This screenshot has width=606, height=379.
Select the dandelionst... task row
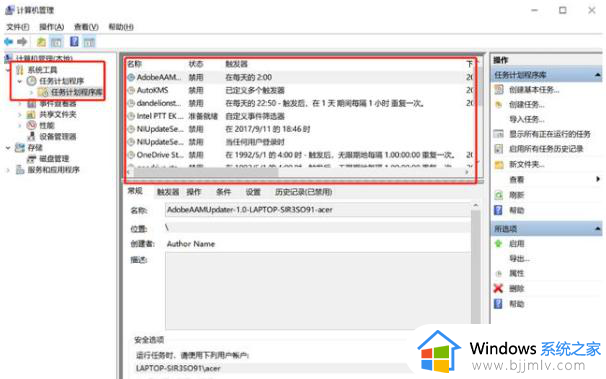click(x=301, y=103)
